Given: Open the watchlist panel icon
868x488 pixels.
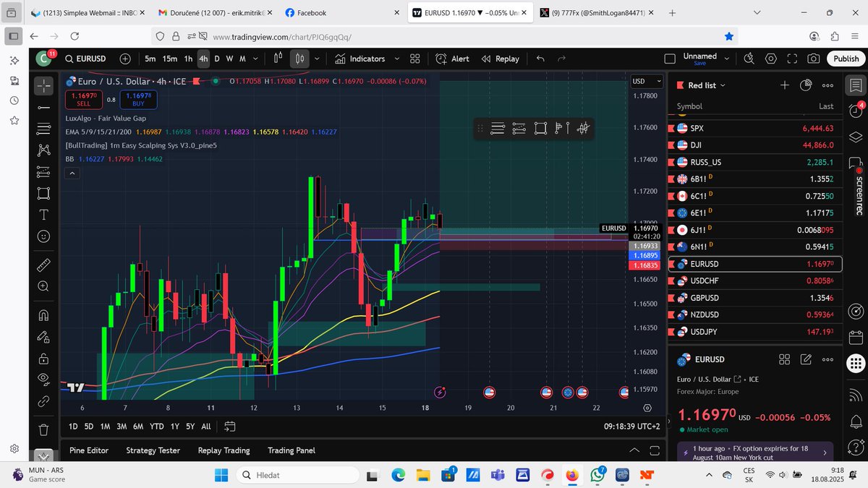Looking at the screenshot, I should (856, 85).
